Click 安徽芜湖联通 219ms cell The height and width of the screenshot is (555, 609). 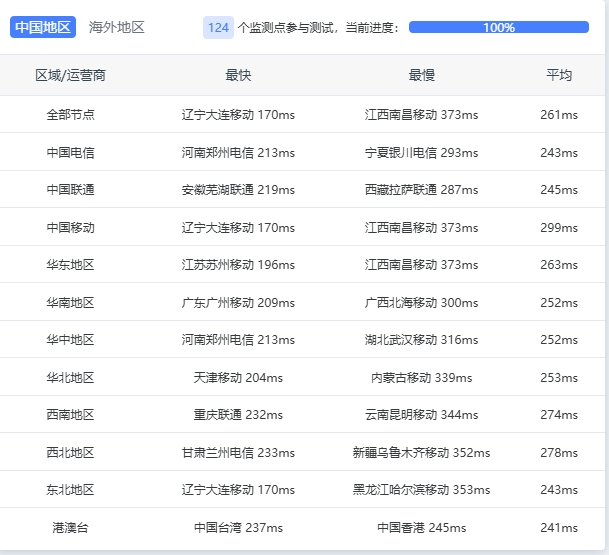238,190
